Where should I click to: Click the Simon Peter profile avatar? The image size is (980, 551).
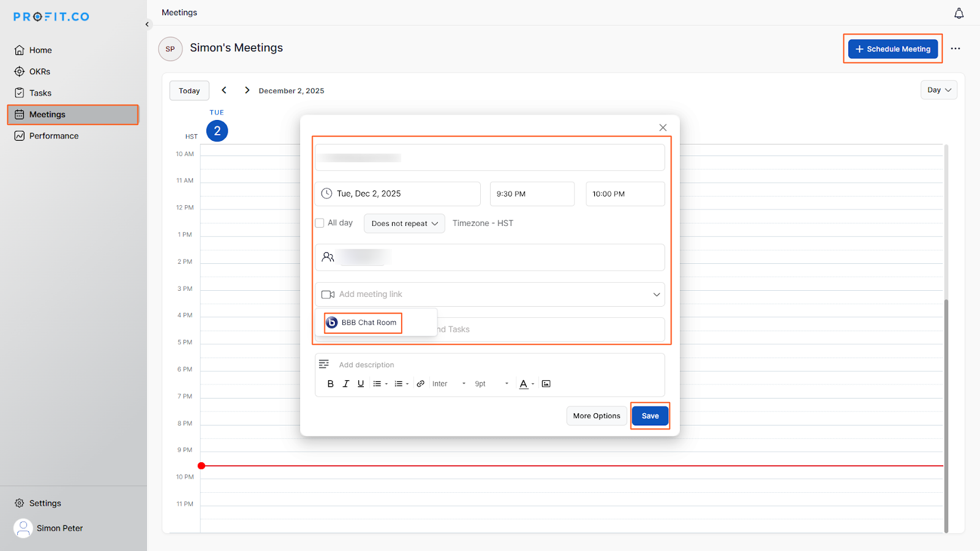pos(23,528)
